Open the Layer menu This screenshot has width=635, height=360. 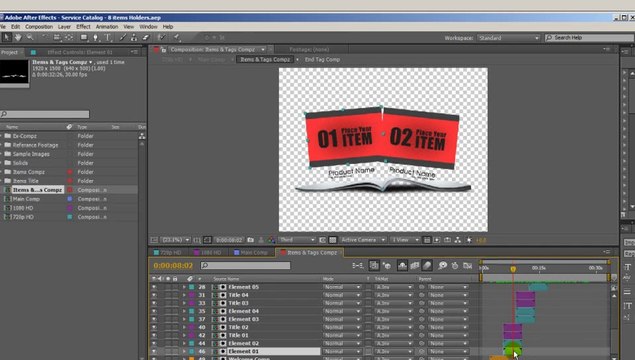64,27
